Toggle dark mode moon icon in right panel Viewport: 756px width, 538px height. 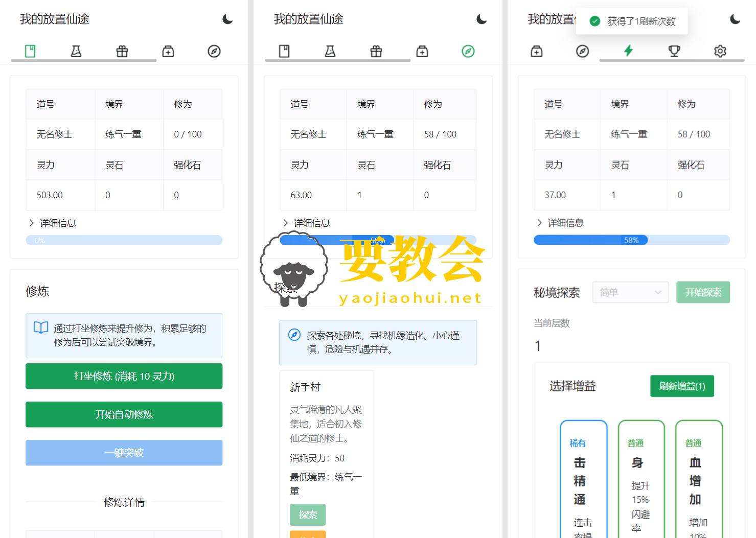(x=735, y=19)
